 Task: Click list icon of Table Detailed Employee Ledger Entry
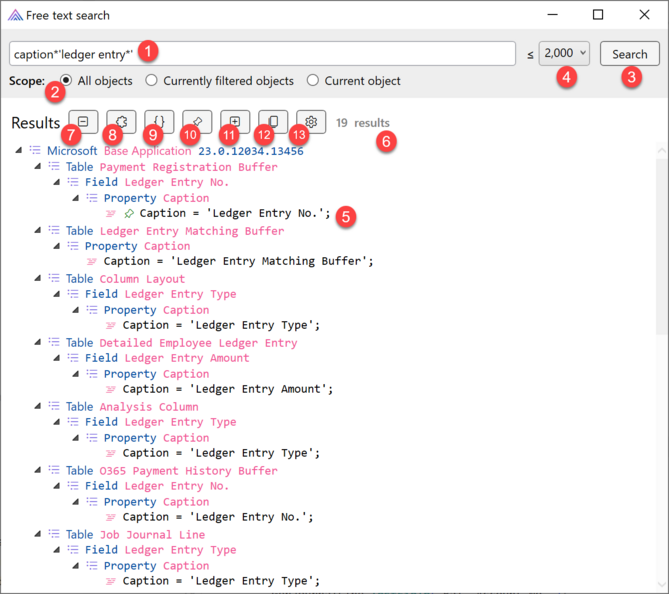click(54, 342)
